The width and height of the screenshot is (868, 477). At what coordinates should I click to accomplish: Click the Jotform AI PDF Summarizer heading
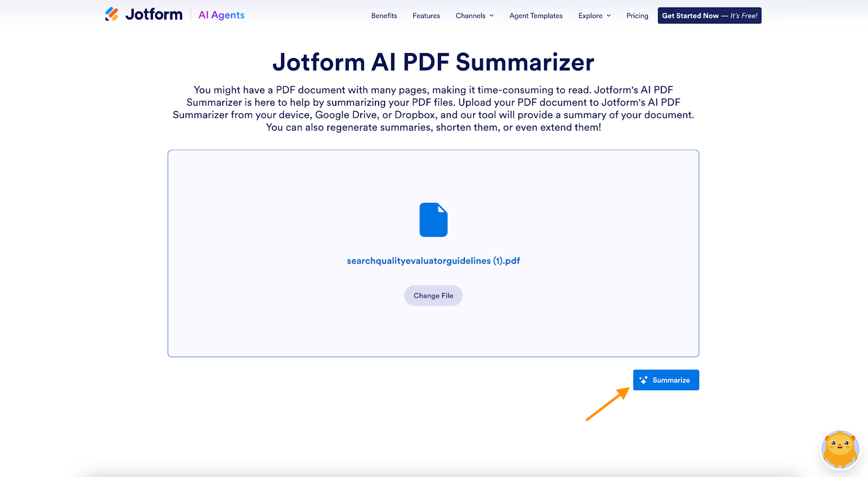tap(433, 62)
